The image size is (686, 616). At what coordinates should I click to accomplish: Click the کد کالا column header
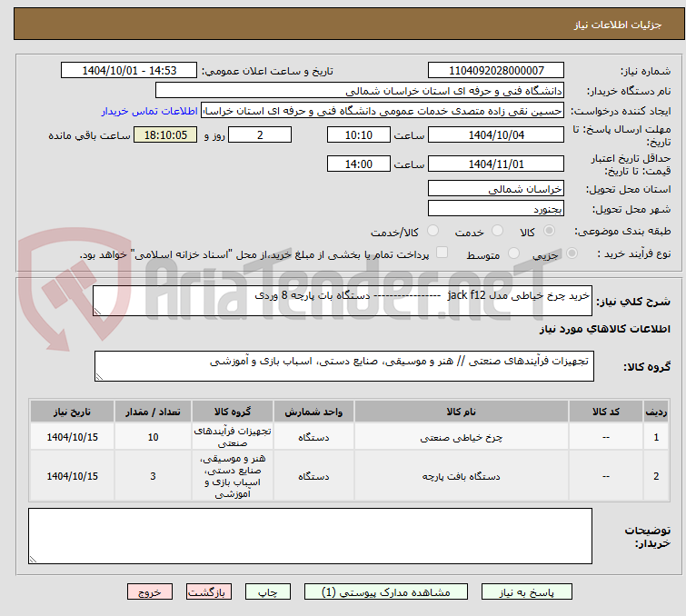tap(605, 412)
